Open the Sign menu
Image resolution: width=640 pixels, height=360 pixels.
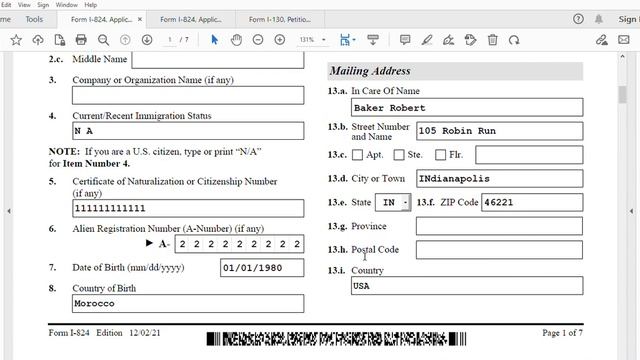[43, 5]
